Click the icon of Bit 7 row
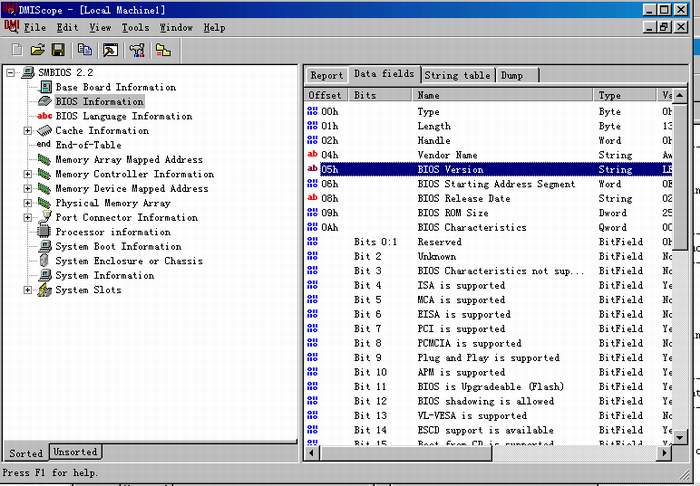Image resolution: width=700 pixels, height=486 pixels. (312, 328)
